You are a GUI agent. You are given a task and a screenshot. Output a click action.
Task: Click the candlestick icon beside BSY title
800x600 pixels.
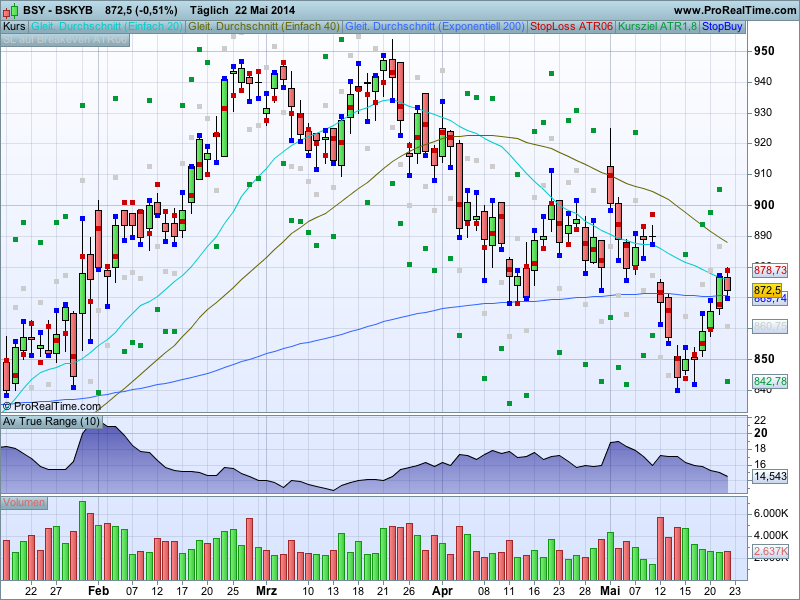click(x=10, y=10)
